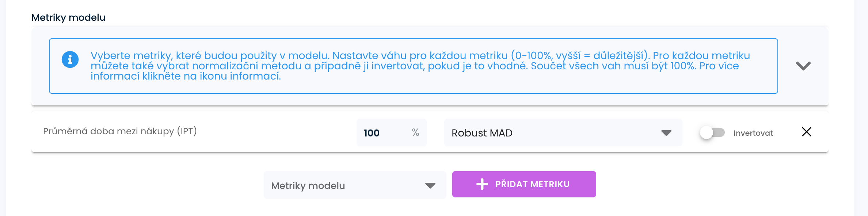Click the percent sign in the weight field
Screen dimensions: 868x216
415,132
